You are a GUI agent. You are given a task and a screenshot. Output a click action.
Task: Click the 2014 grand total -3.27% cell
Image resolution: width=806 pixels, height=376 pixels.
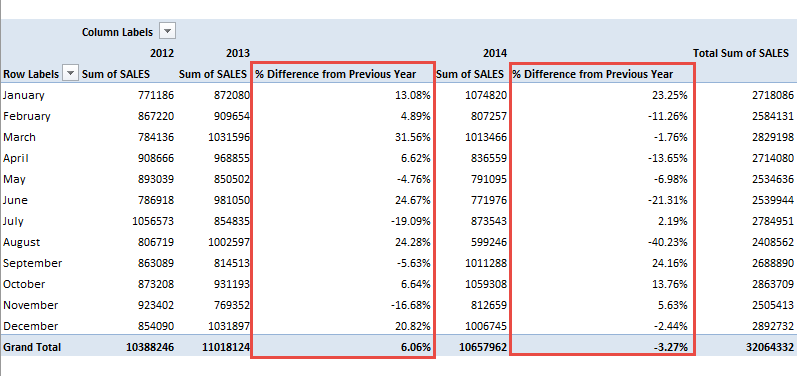(x=671, y=347)
